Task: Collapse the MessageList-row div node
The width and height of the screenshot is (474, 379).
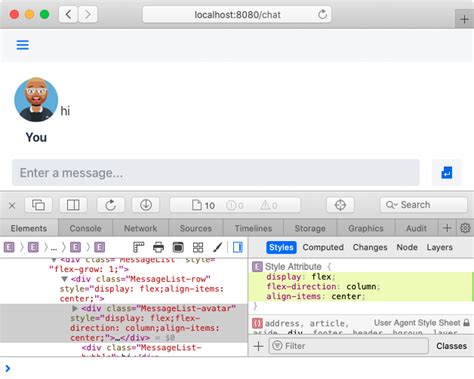Action: 65,279
